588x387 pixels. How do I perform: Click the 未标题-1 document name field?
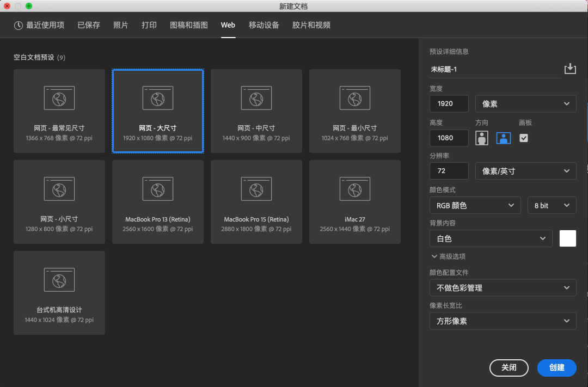[479, 69]
